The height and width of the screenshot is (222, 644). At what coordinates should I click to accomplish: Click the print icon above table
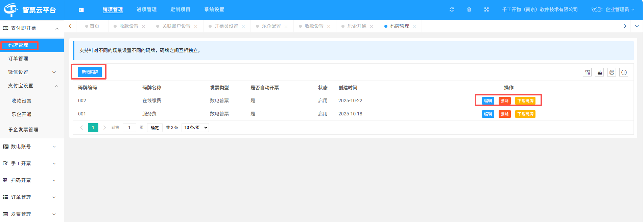coord(612,72)
